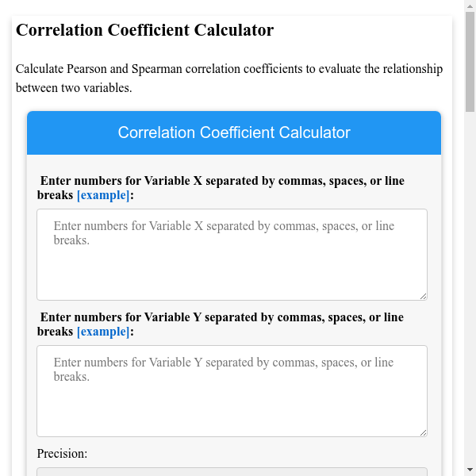Click the Variable X instruction label text
The height and width of the screenshot is (476, 476).
tap(221, 181)
